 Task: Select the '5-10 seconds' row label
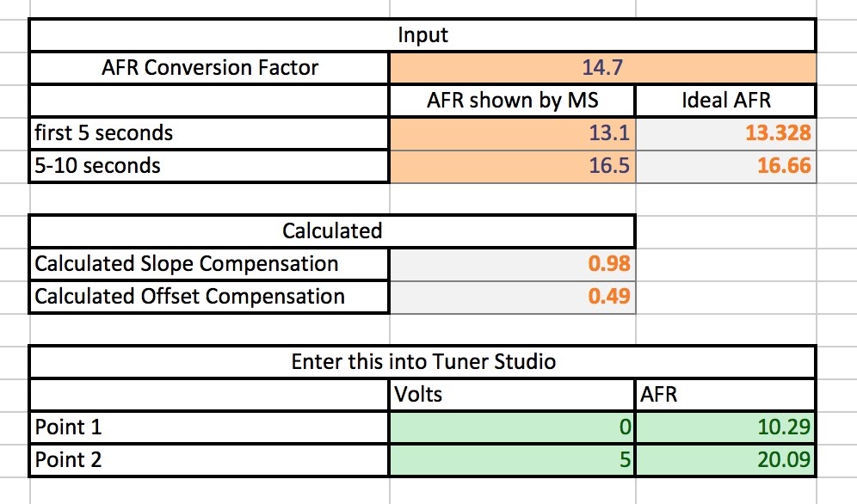click(x=210, y=165)
